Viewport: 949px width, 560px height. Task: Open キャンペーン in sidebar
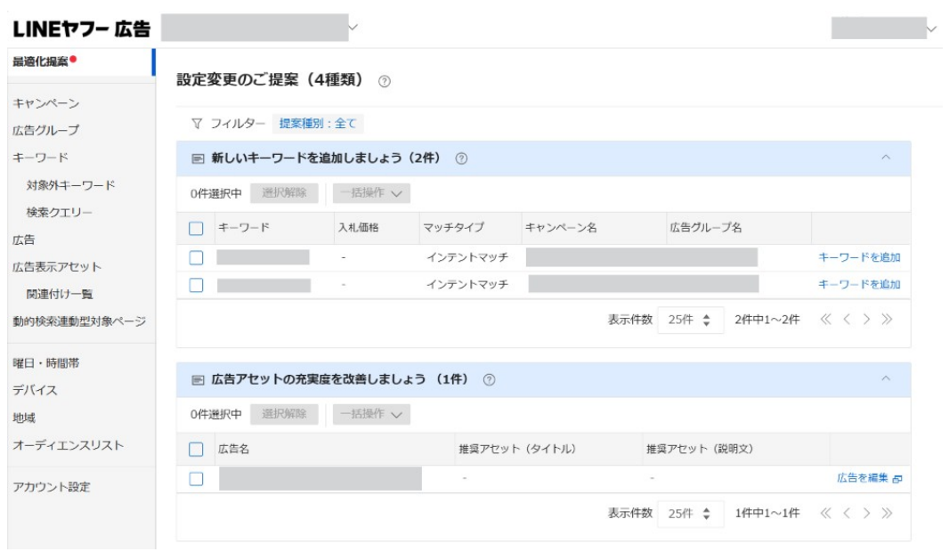point(46,103)
